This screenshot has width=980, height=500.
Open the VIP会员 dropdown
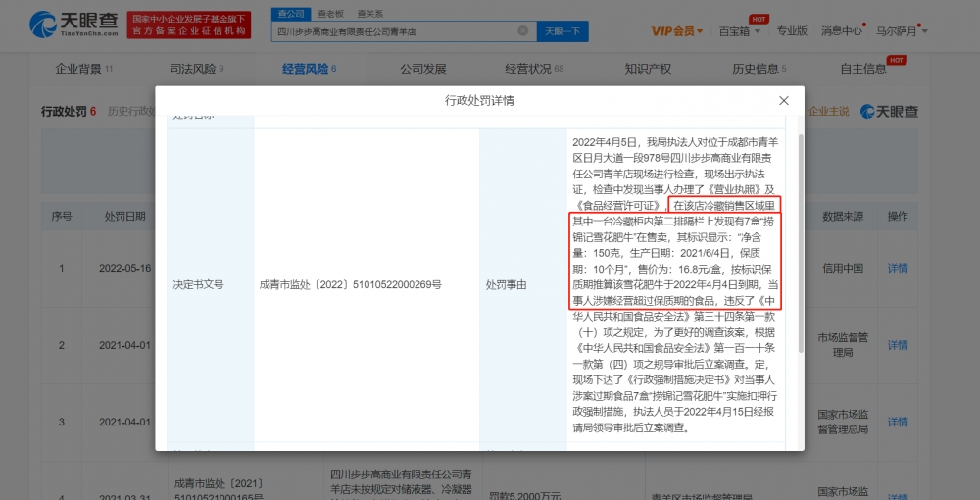(x=676, y=31)
